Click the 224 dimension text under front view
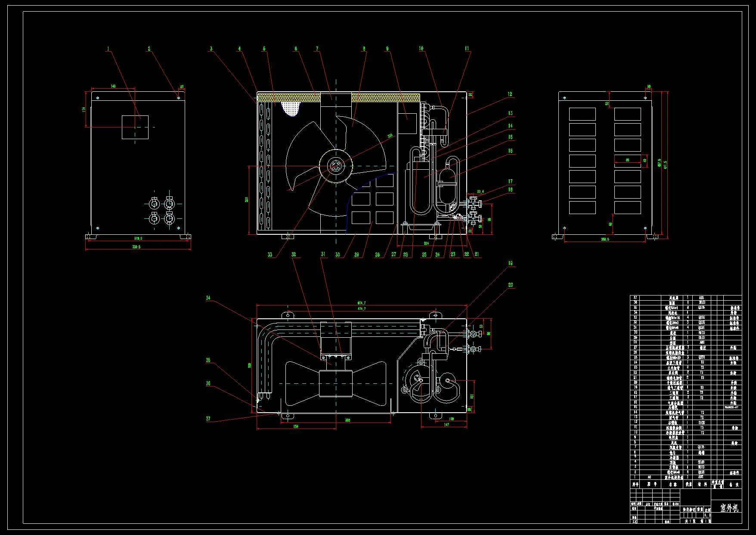This screenshot has height=535, width=756. click(x=426, y=244)
